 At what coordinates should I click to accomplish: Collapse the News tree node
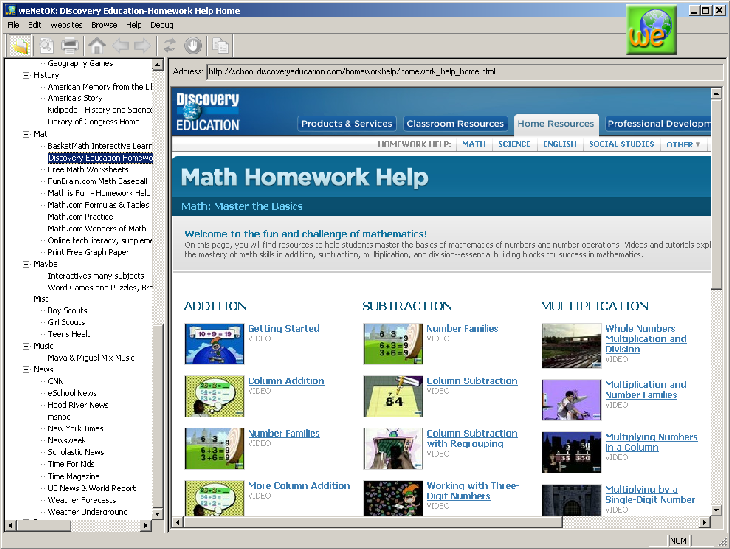(26, 369)
